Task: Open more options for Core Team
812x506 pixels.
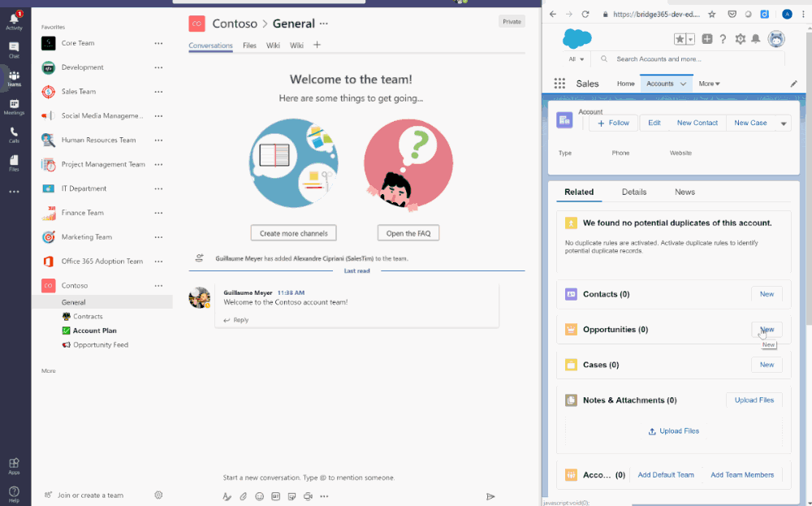Action: click(158, 44)
